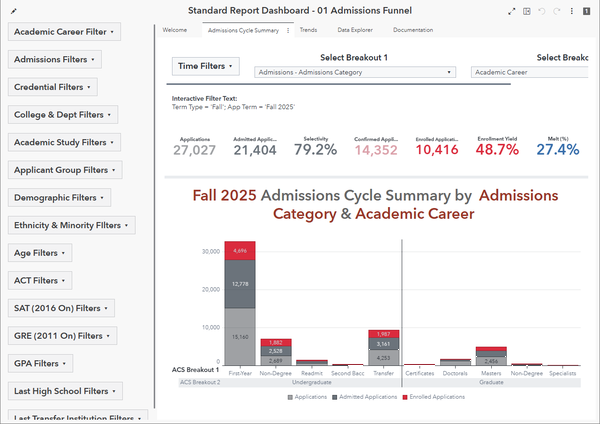Expand Demographic Filters

[x=59, y=197]
